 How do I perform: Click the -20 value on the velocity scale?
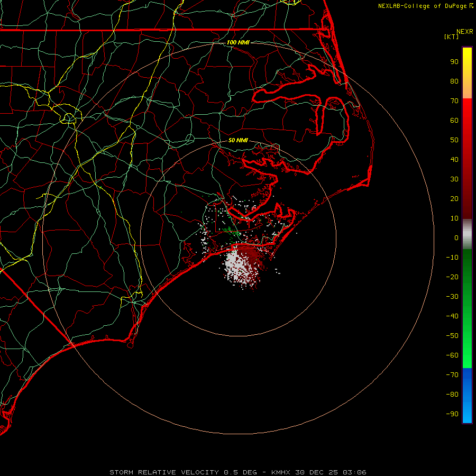click(452, 277)
